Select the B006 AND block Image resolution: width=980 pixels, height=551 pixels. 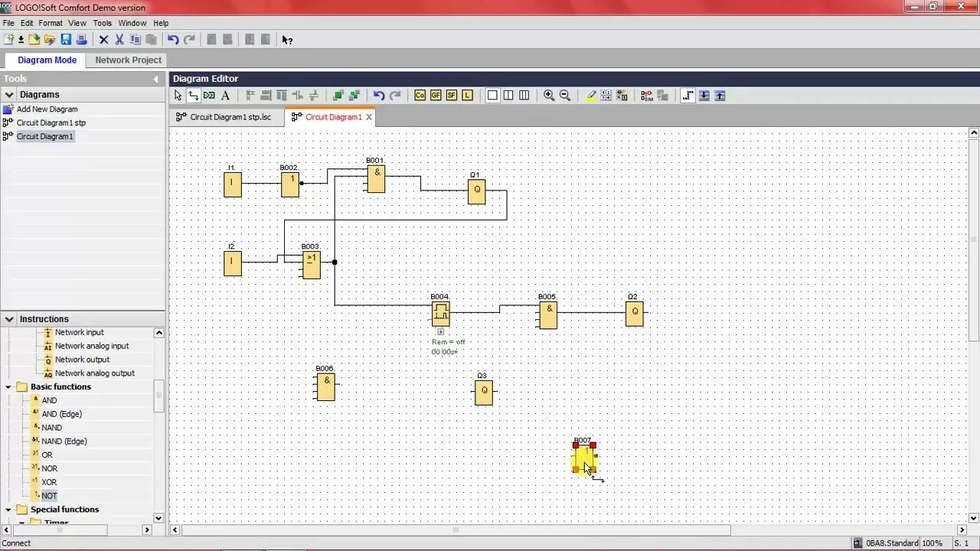[x=325, y=386]
